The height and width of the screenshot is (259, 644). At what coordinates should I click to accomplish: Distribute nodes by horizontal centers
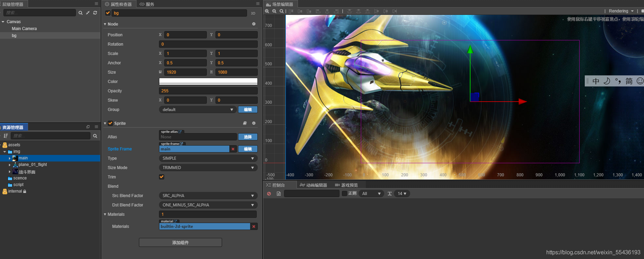coord(386,11)
